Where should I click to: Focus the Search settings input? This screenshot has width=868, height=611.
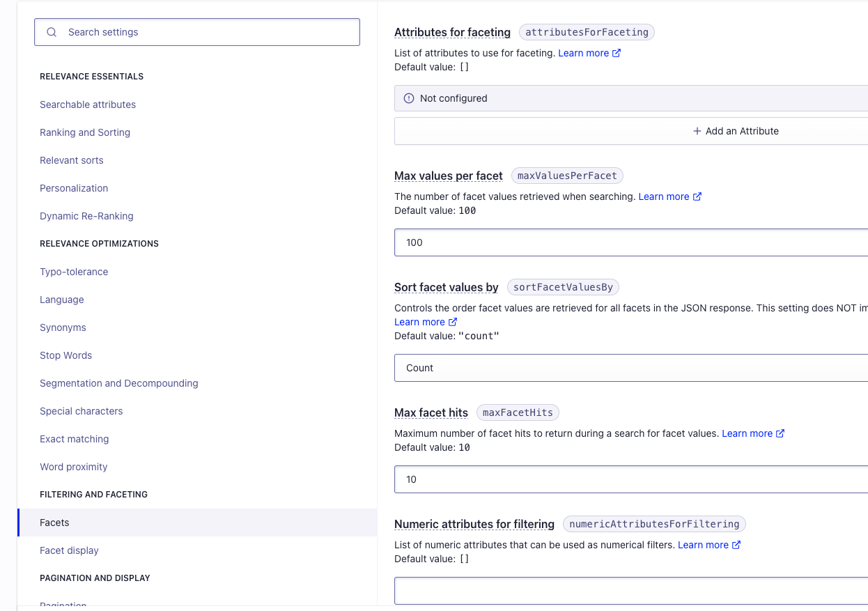tap(197, 32)
